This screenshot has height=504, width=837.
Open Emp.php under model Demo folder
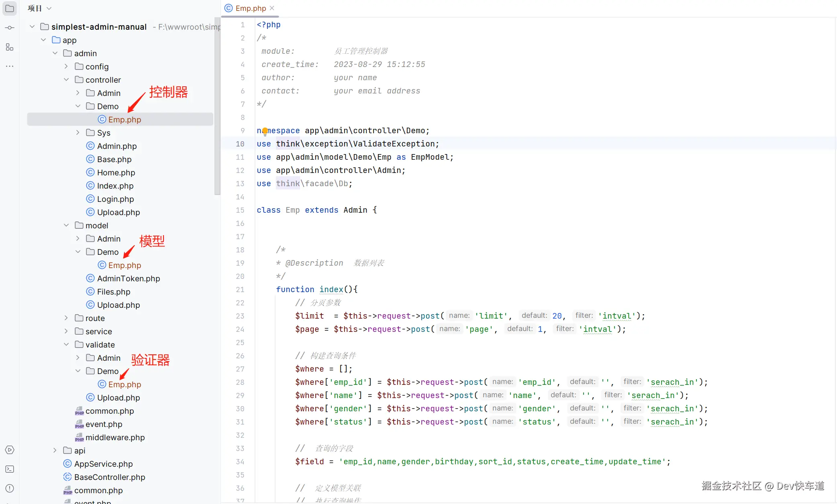(x=125, y=265)
